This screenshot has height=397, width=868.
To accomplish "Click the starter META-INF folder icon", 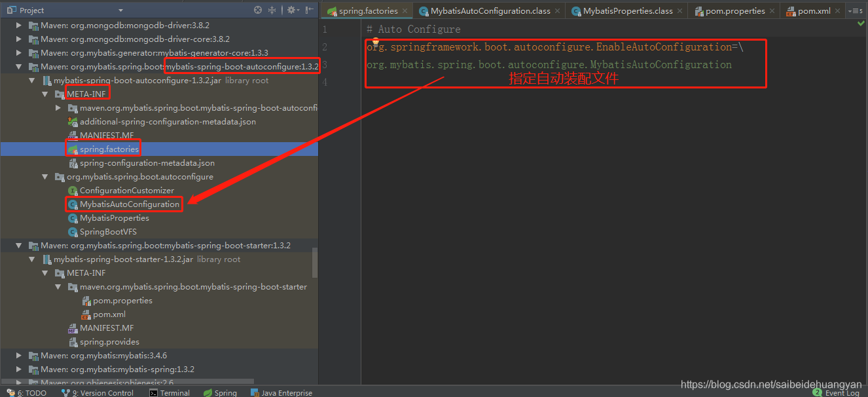I will [x=60, y=273].
